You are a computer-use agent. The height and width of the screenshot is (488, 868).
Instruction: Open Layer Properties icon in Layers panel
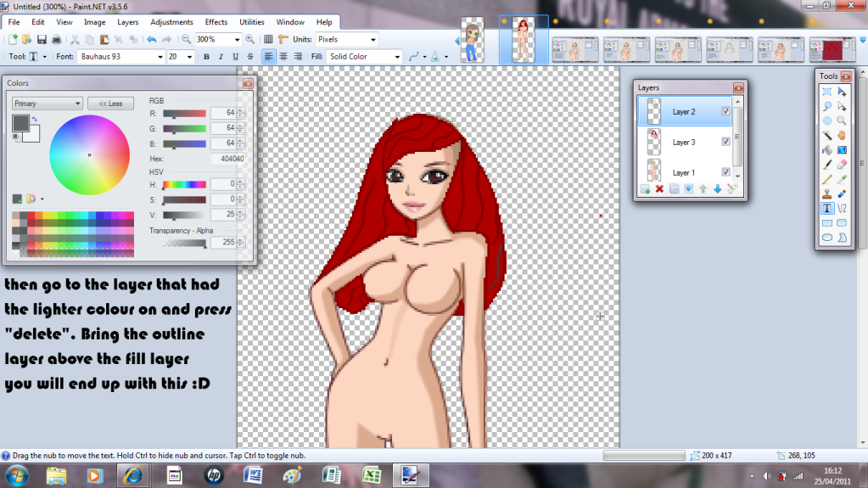(x=732, y=189)
